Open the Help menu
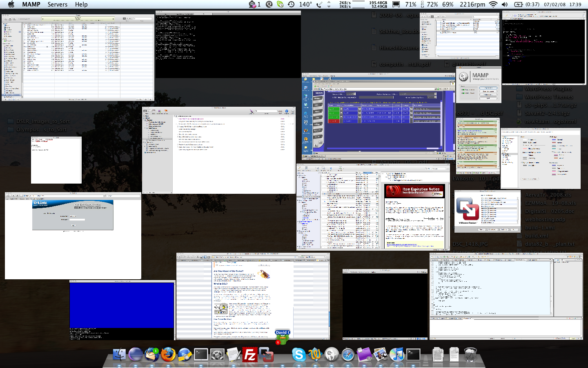The width and height of the screenshot is (588, 368). pos(81,4)
